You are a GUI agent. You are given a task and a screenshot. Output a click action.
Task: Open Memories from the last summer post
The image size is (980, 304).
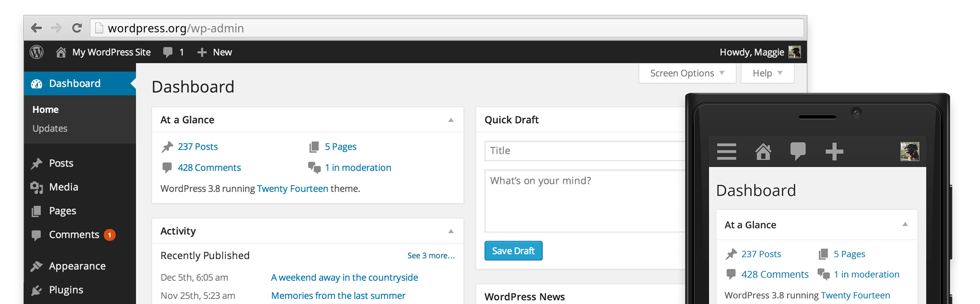pyautogui.click(x=338, y=296)
